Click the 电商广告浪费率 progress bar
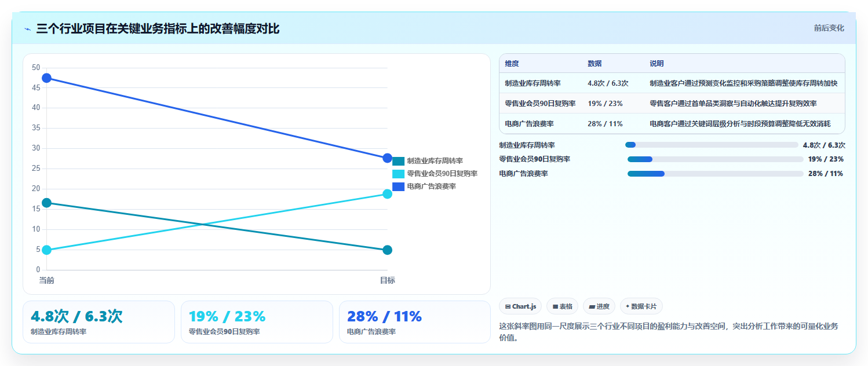Image resolution: width=868 pixels, height=366 pixels. (716, 174)
